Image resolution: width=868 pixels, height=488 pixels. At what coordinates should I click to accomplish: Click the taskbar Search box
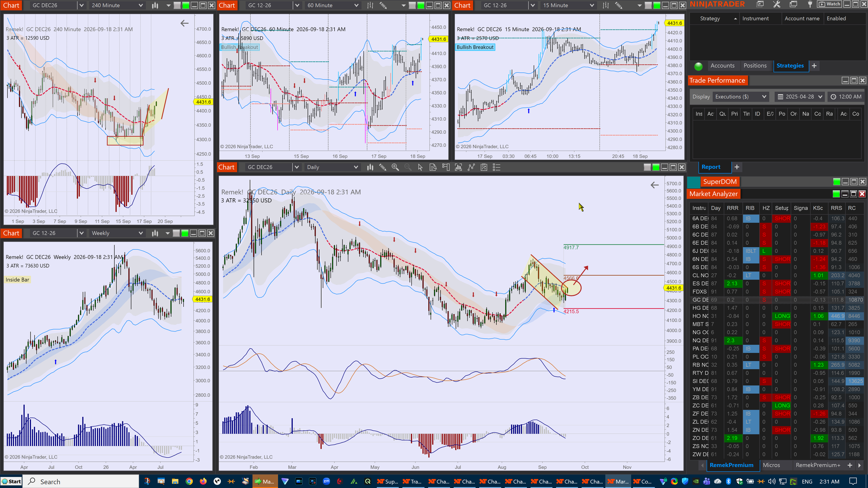pos(81,481)
